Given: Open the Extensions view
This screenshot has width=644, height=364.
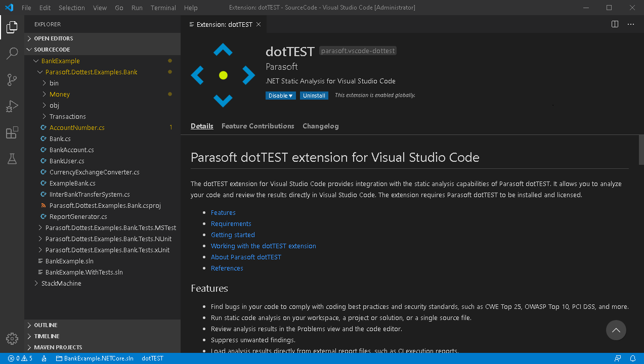Looking at the screenshot, I should click(x=12, y=132).
